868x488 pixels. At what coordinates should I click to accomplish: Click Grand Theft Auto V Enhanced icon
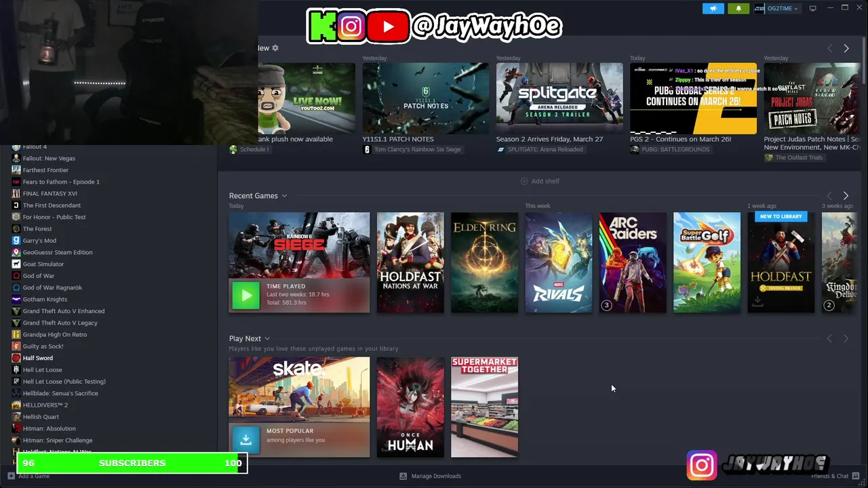tap(16, 311)
